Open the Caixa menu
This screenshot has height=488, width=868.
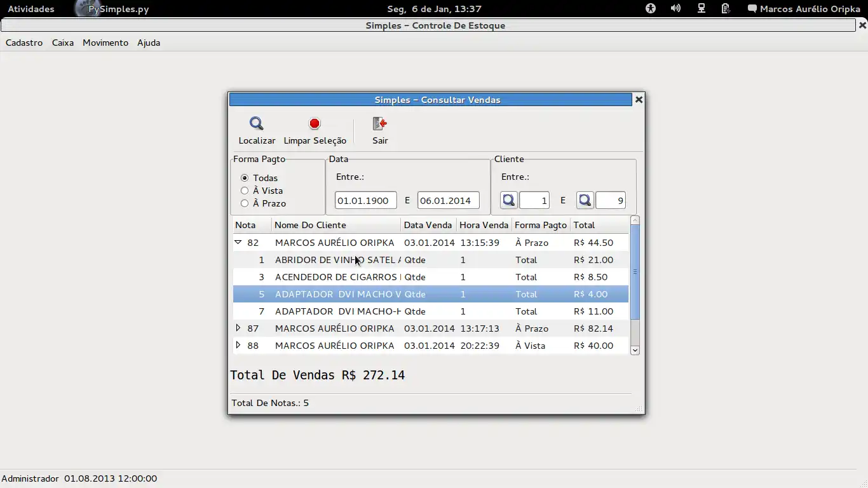[x=63, y=43]
